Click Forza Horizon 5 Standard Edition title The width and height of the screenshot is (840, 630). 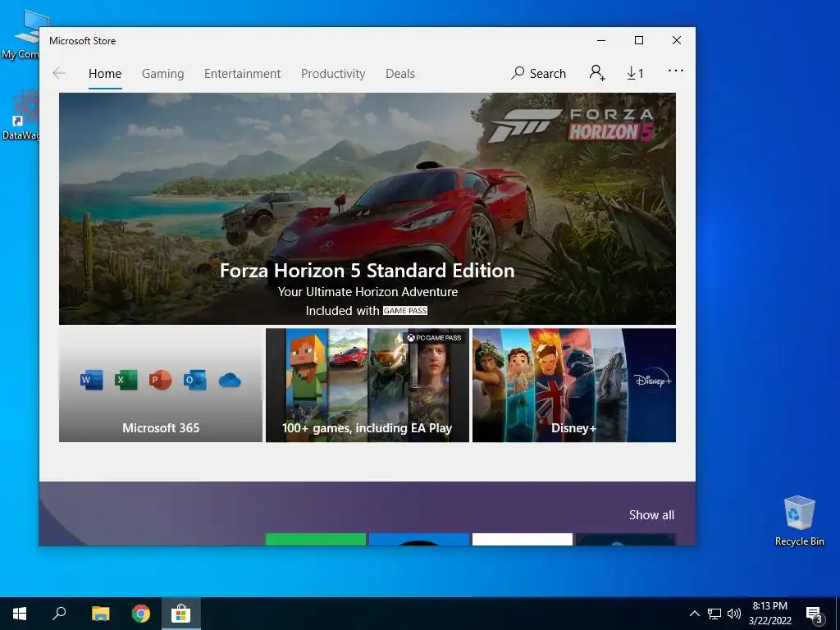[x=367, y=271]
